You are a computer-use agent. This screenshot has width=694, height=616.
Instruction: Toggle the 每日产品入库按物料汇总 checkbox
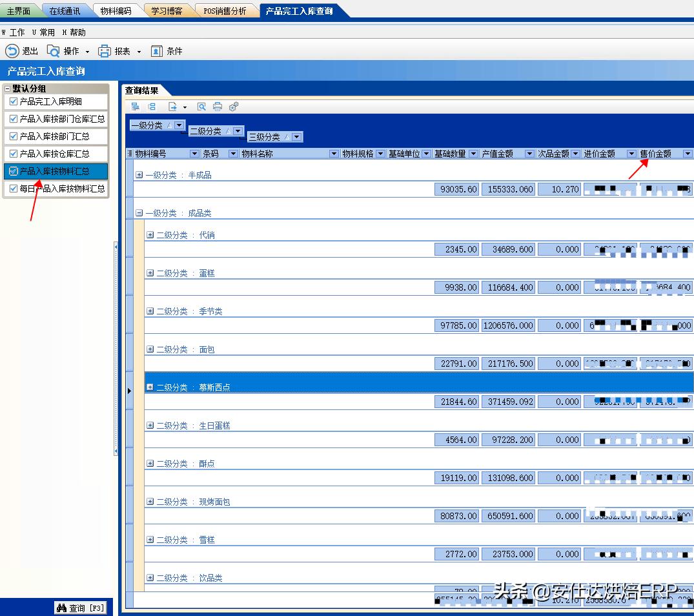pyautogui.click(x=14, y=189)
